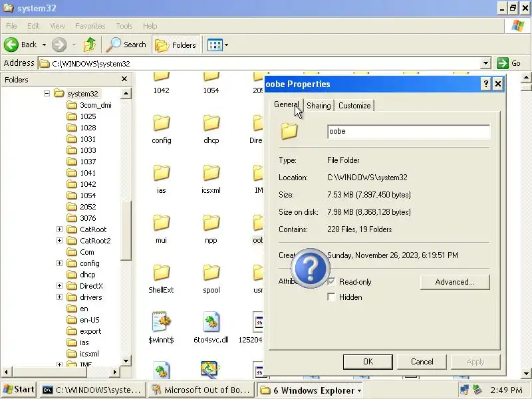Screen dimensions: 532x399
Task: Click the Folders pane scroll right arrow
Action: point(114,372)
